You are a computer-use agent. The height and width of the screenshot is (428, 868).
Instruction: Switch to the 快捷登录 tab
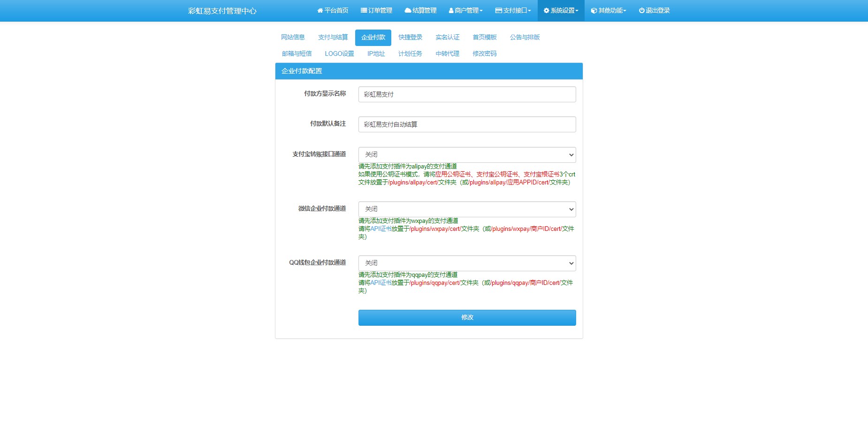point(410,37)
